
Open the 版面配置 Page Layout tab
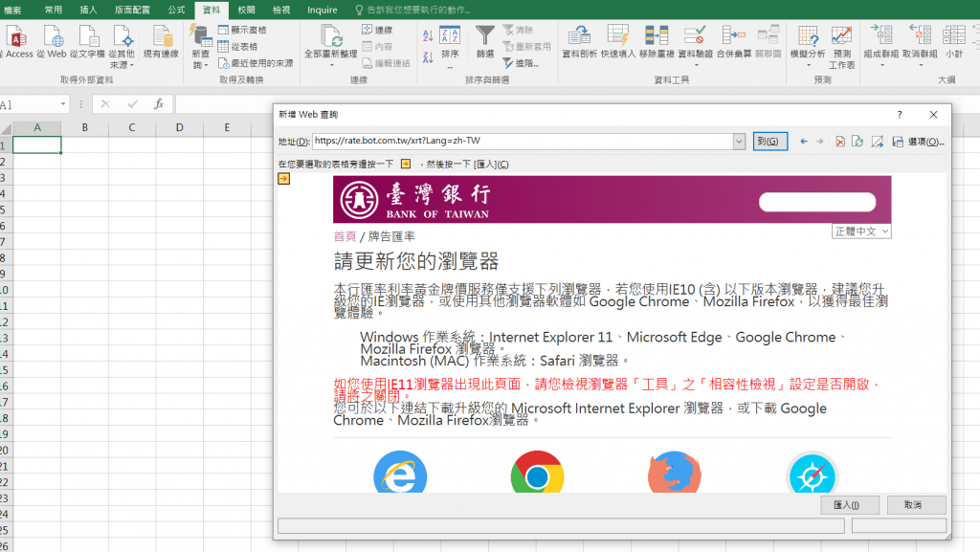coord(132,10)
